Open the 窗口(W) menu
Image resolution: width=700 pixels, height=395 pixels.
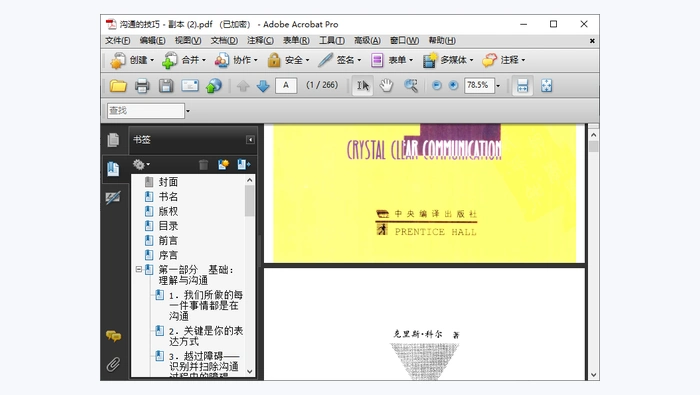(x=404, y=41)
